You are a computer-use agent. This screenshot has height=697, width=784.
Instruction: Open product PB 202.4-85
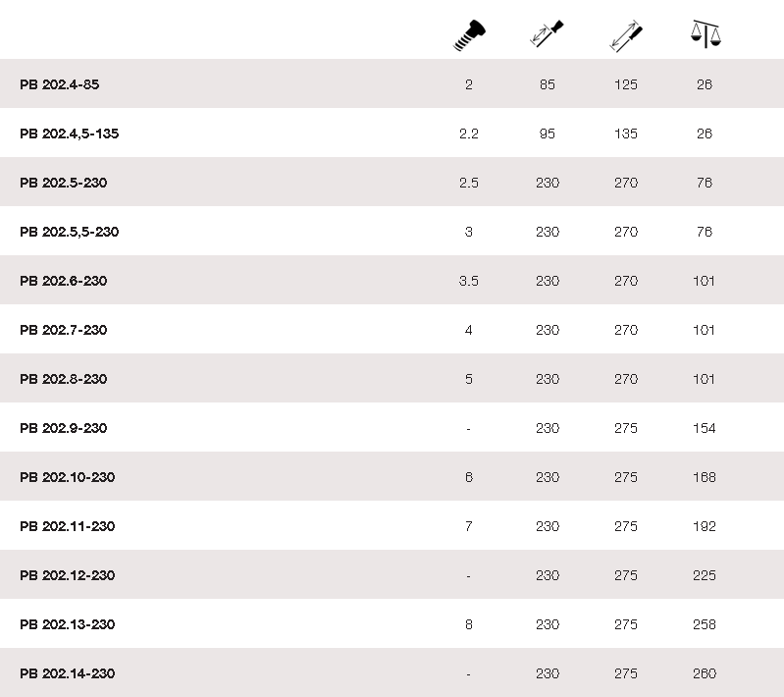pyautogui.click(x=59, y=84)
